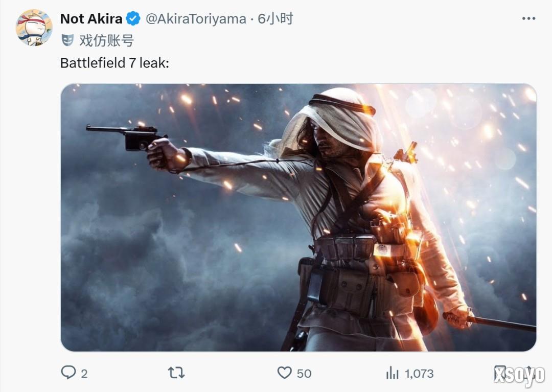Image resolution: width=552 pixels, height=392 pixels.
Task: Click the view analytics bar chart icon
Action: [393, 373]
